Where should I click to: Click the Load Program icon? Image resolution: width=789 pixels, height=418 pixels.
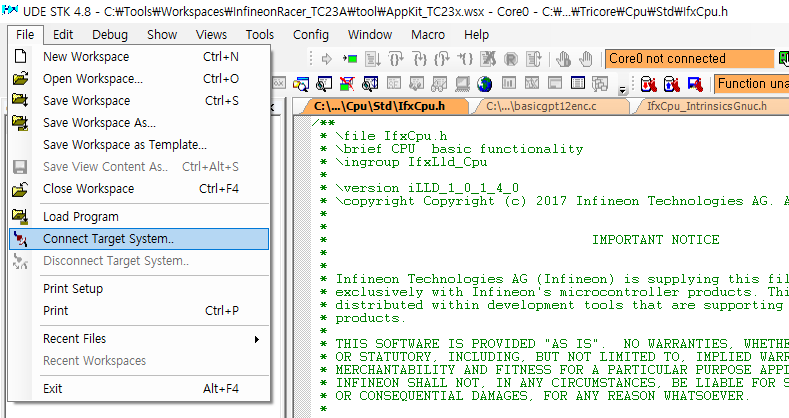coord(20,216)
